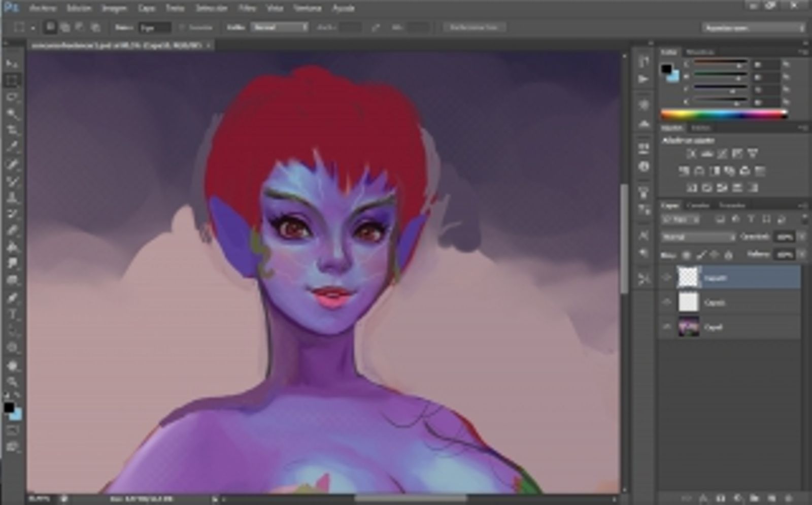Select the Eyedropper tool
The image size is (812, 505).
pos(12,147)
